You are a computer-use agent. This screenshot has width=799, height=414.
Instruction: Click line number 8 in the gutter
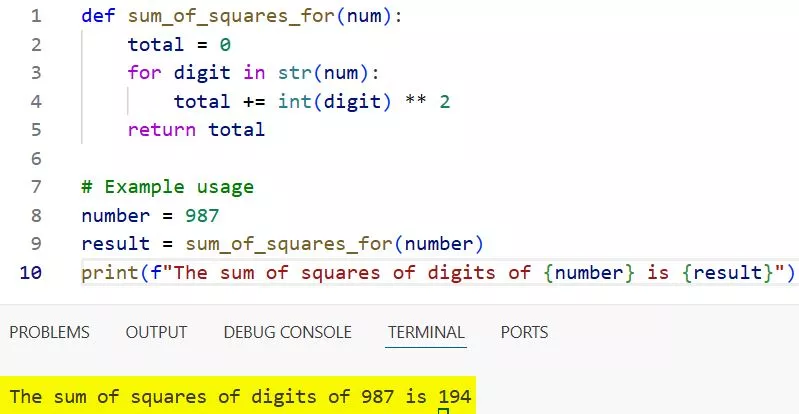pyautogui.click(x=37, y=215)
